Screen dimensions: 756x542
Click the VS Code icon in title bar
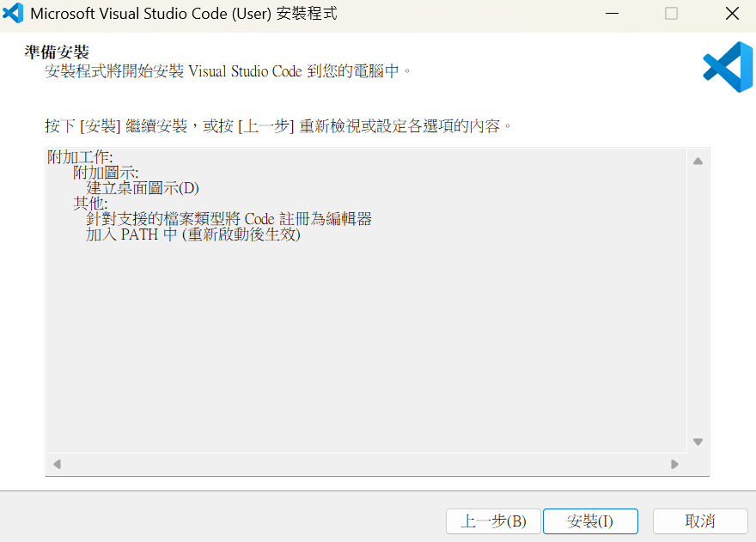tap(13, 13)
